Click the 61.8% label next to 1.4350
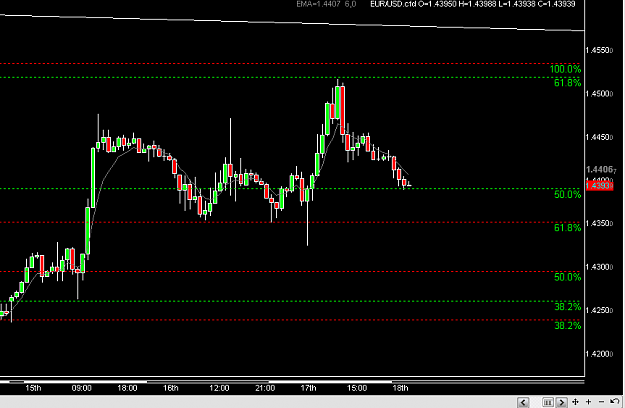This screenshot has width=625, height=408. coord(567,228)
